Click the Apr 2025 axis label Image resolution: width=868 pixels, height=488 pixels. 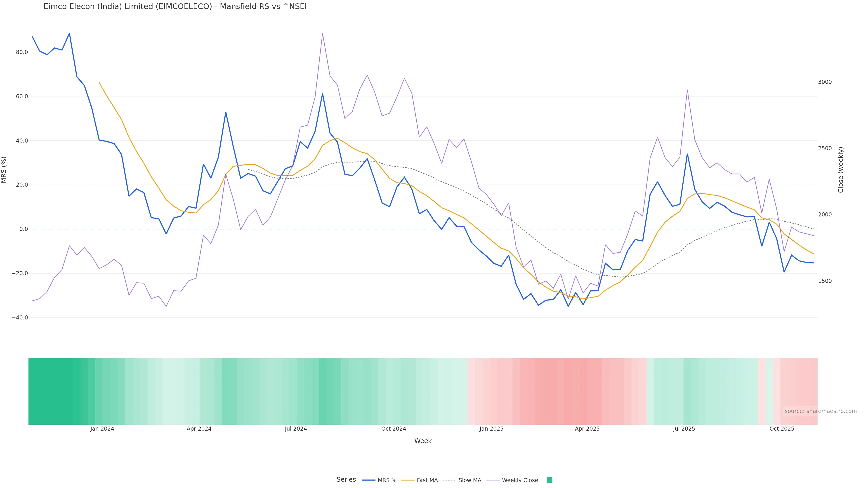pyautogui.click(x=587, y=429)
